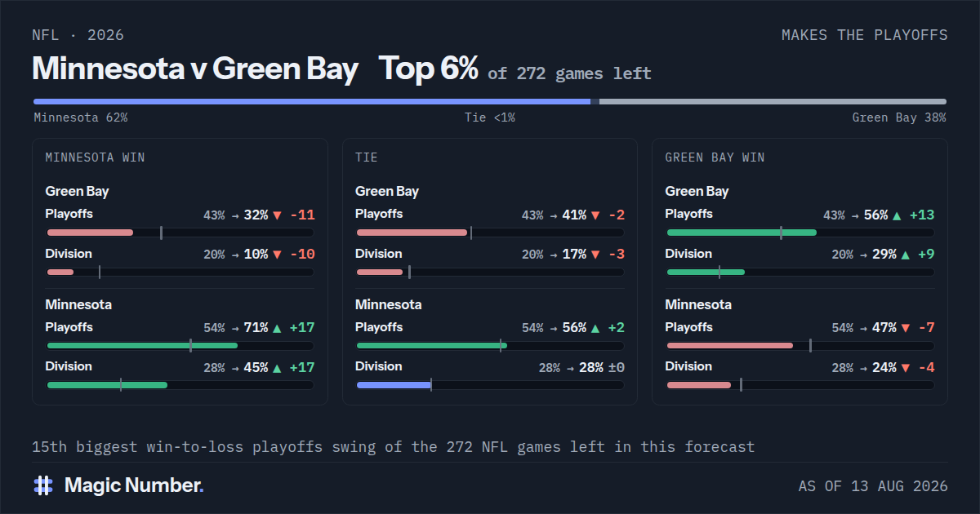Click red down arrow beside Minnesota Division -4
This screenshot has width=980, height=514.
(905, 368)
